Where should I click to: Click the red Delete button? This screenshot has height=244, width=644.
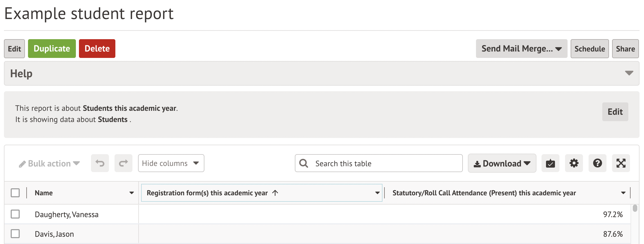point(97,49)
